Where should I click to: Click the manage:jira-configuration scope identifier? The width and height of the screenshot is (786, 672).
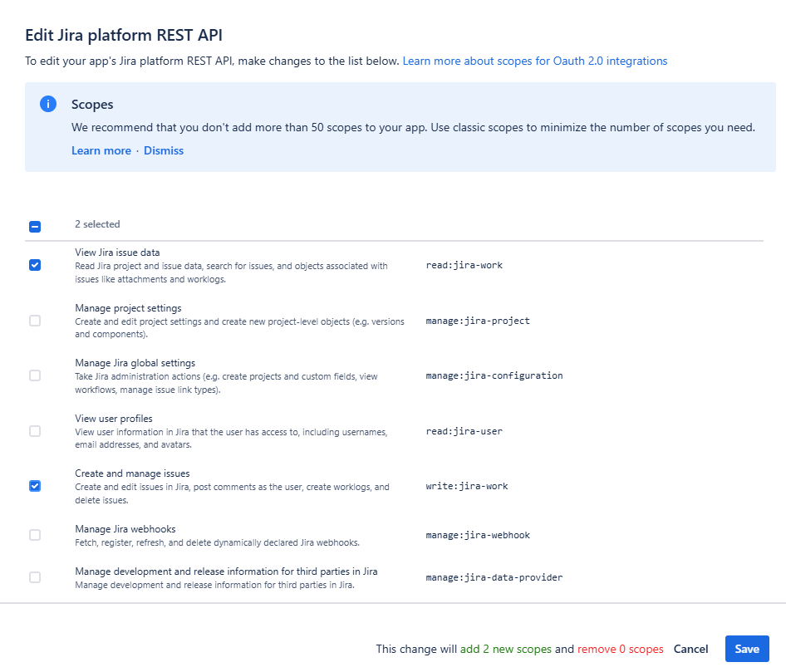[x=494, y=375]
